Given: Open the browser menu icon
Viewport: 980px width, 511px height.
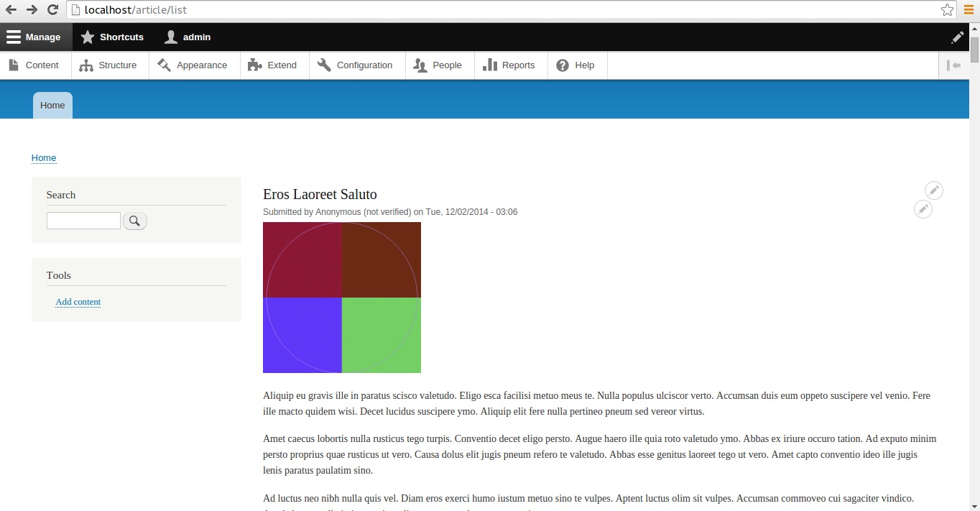Looking at the screenshot, I should [x=969, y=10].
